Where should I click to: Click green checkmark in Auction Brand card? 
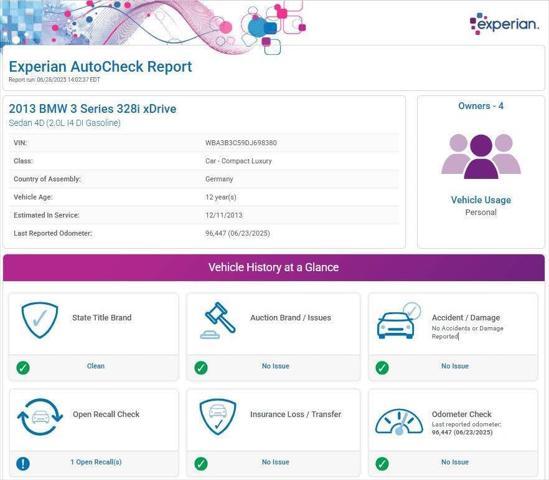tap(201, 367)
